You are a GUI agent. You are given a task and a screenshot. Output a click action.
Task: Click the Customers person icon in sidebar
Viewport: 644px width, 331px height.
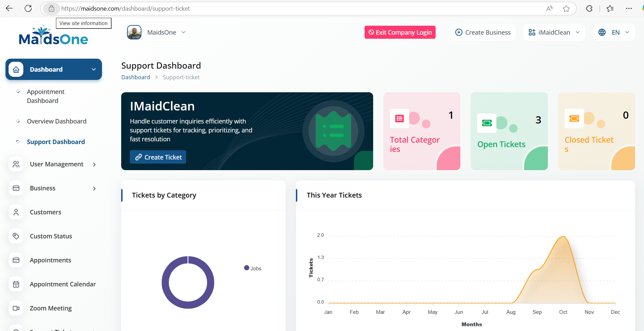pos(16,212)
